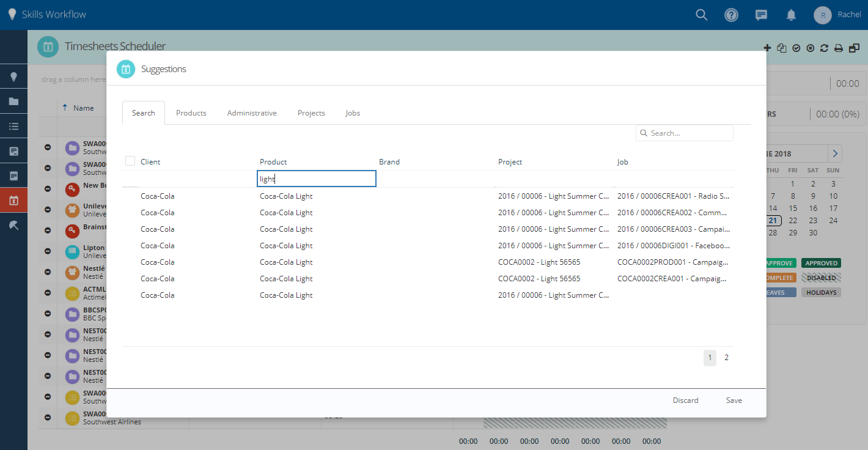Click the plus add entry toolbar icon
This screenshot has height=450, width=868.
[x=768, y=48]
